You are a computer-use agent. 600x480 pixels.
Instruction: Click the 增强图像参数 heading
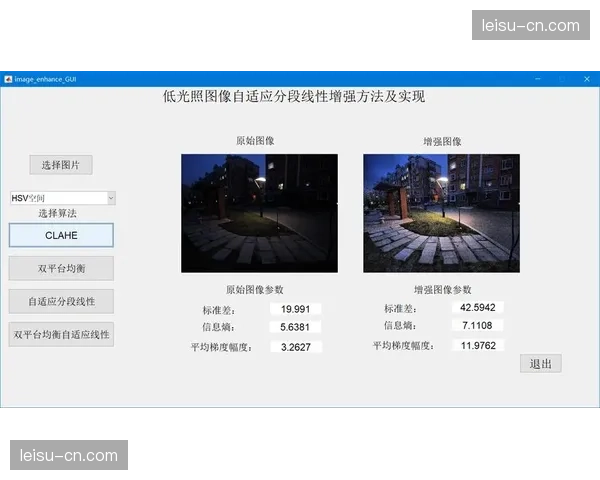point(443,290)
